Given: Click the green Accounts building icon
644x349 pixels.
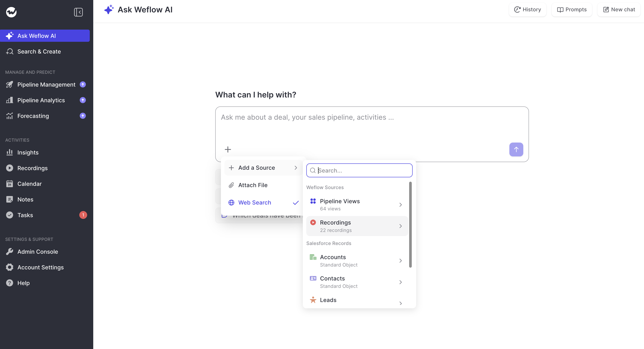Looking at the screenshot, I should 313,257.
